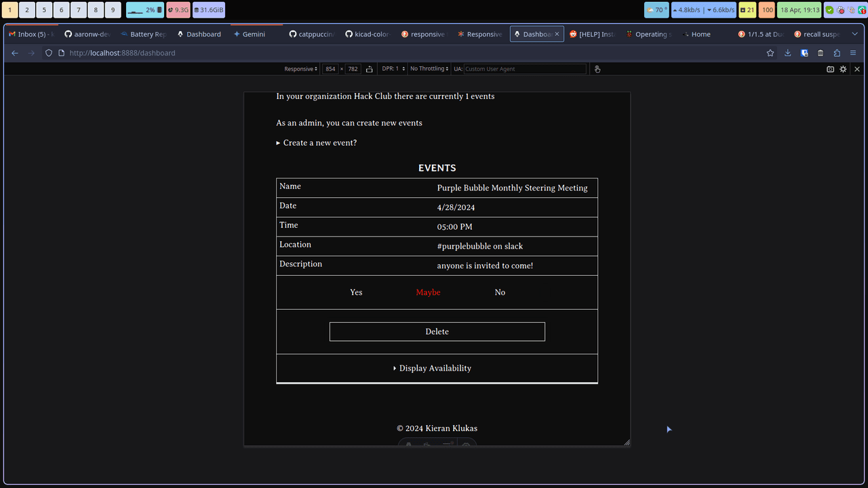Open the DPR pixel ratio dropdown
Viewport: 868px width, 488px height.
coord(393,69)
